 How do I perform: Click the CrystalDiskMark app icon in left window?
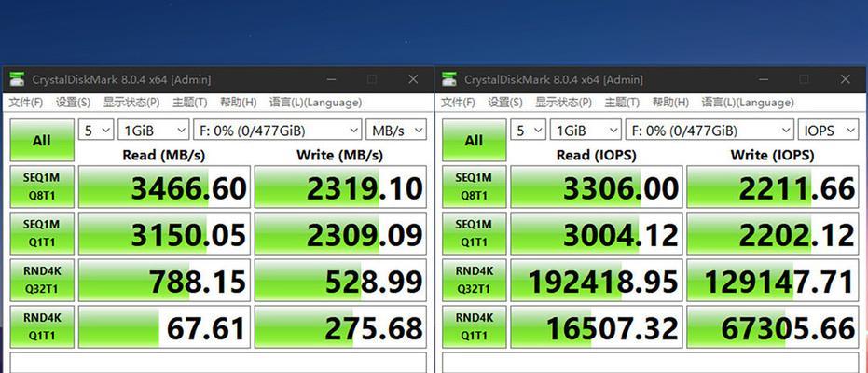tap(17, 79)
